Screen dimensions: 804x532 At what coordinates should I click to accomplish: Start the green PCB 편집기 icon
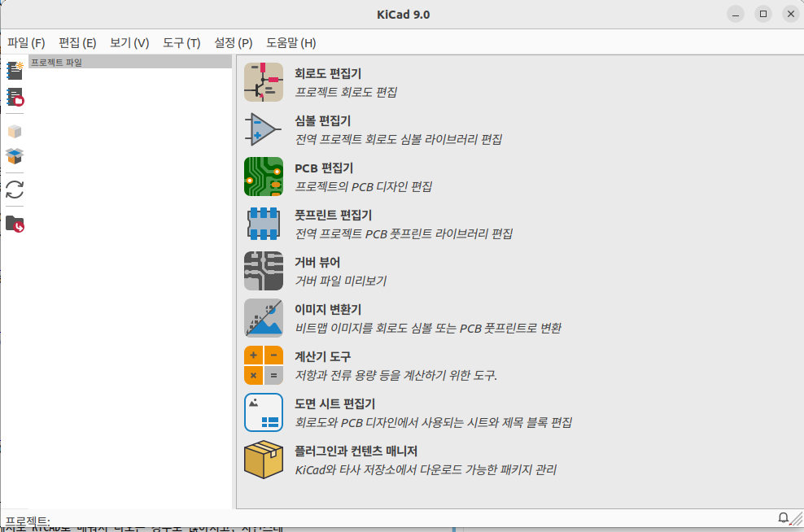coord(264,177)
